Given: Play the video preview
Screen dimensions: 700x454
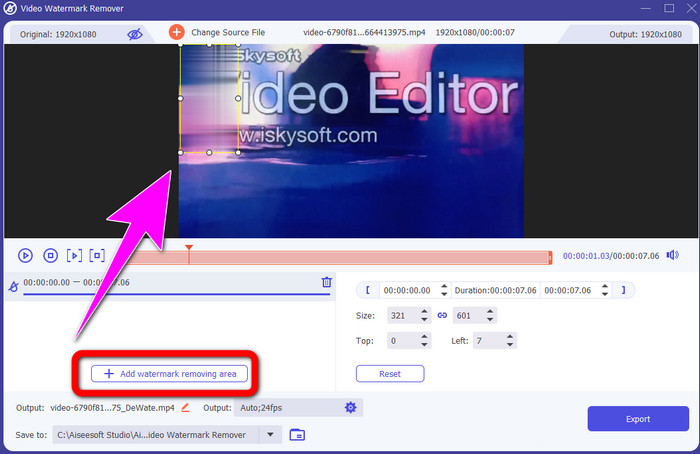Looking at the screenshot, I should pyautogui.click(x=25, y=255).
